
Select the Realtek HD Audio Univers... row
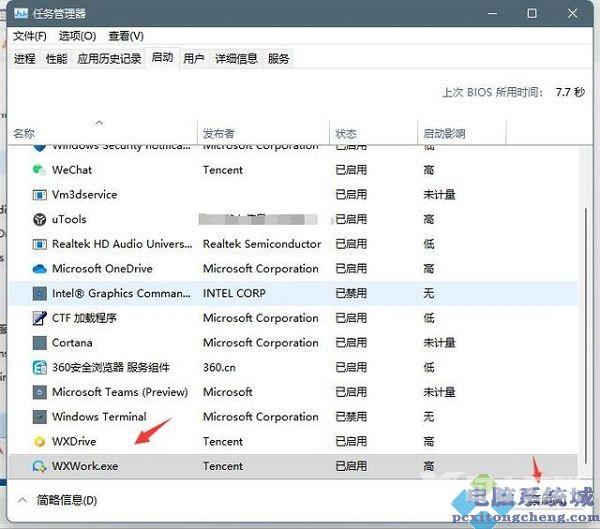293,244
